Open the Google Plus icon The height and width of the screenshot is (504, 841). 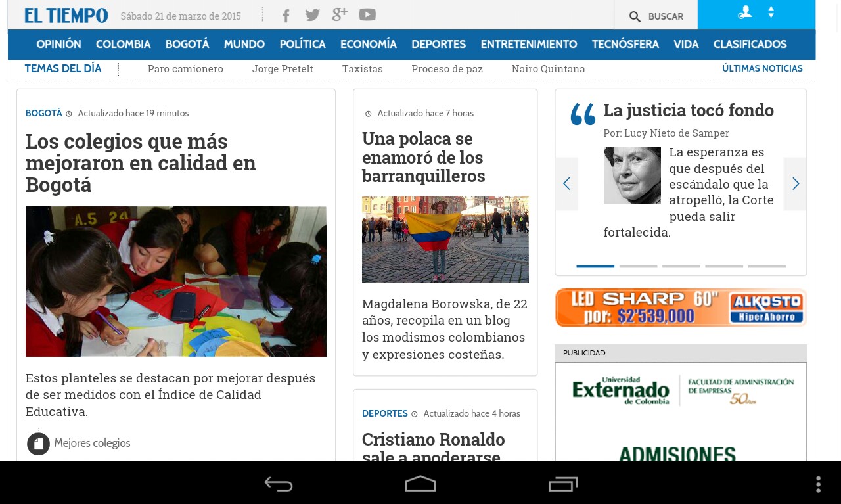(x=340, y=15)
